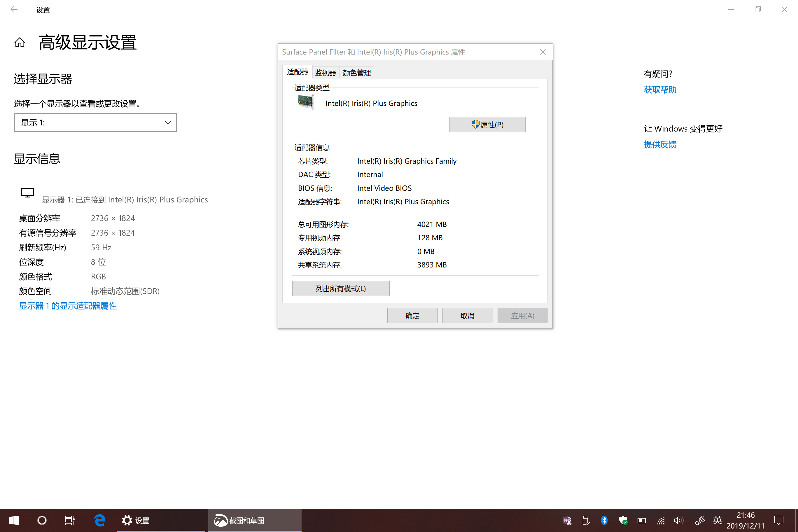Open Bluetooth tray icon
Image resolution: width=798 pixels, height=532 pixels.
coord(604,520)
